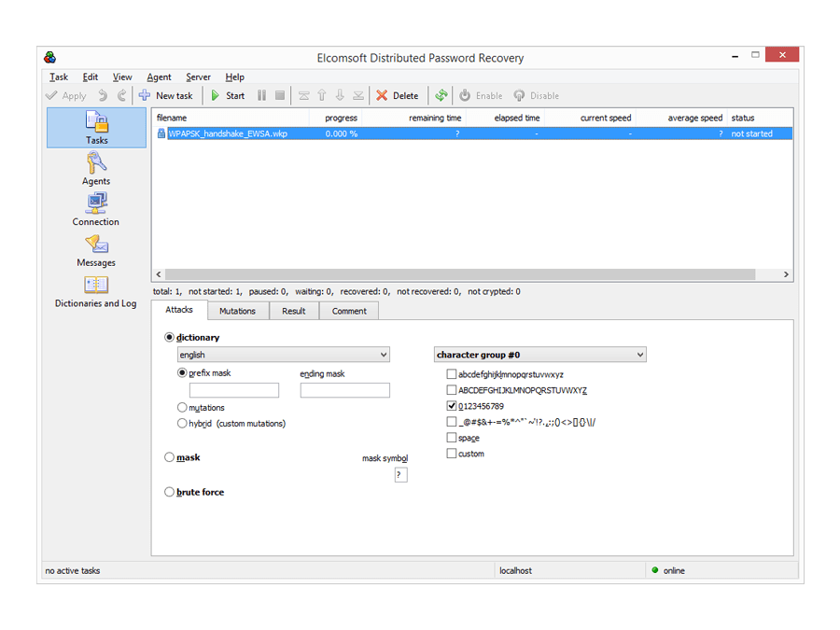
Task: Create a New task from toolbar
Action: pyautogui.click(x=165, y=96)
